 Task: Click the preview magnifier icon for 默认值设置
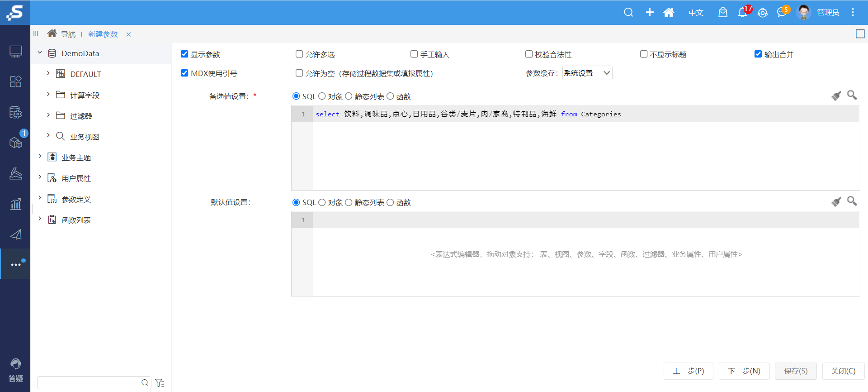pyautogui.click(x=852, y=201)
